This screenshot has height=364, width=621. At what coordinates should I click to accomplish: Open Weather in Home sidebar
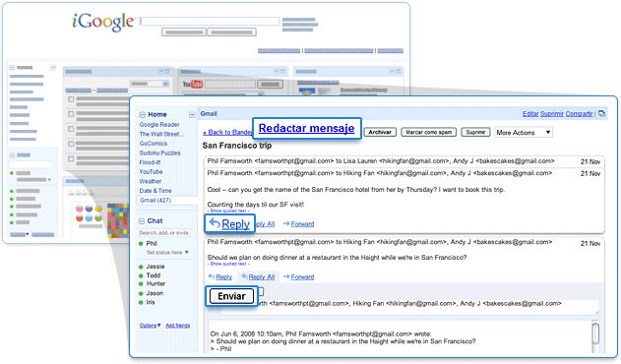151,181
